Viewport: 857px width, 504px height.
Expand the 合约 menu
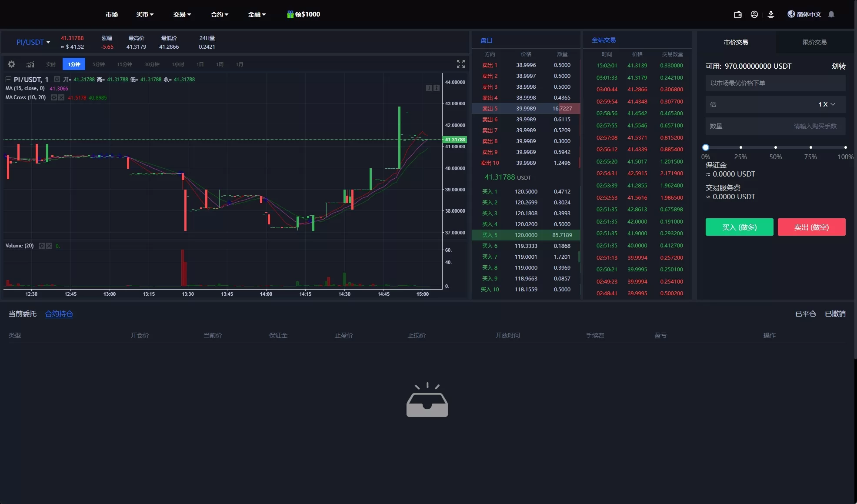point(219,14)
